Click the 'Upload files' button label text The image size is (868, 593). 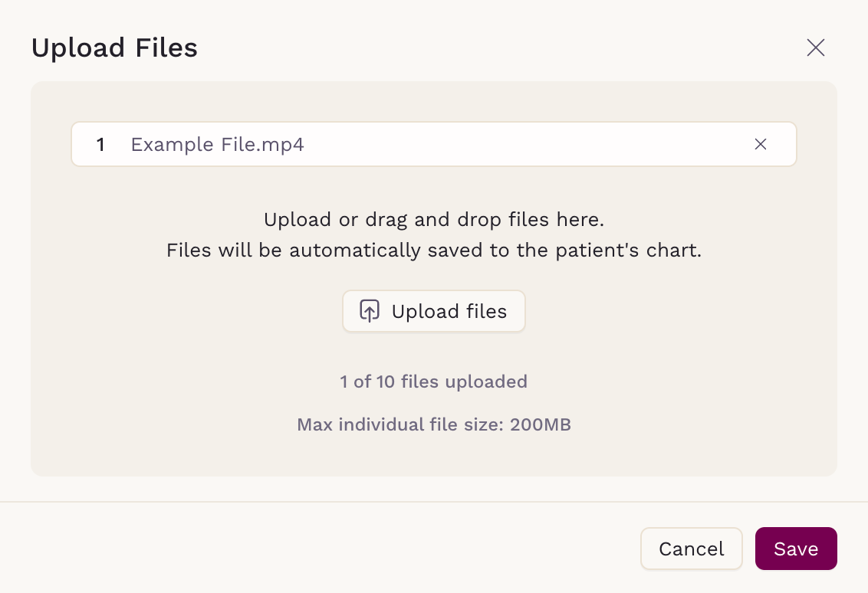(449, 312)
